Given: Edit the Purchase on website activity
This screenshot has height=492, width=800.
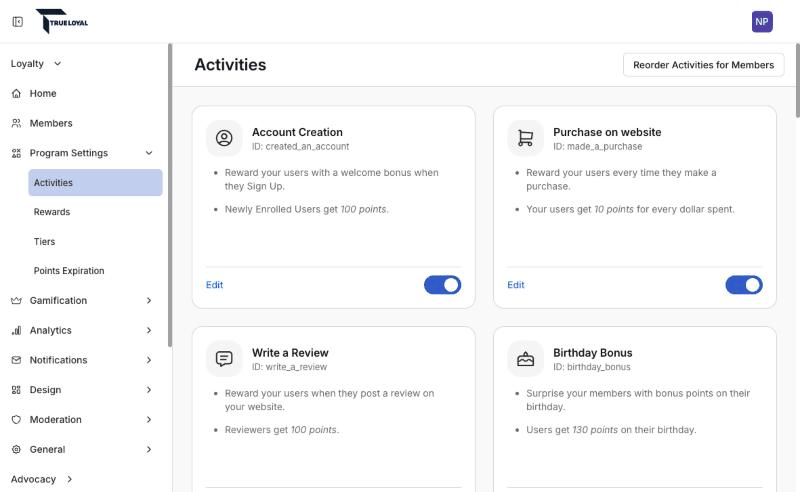Looking at the screenshot, I should pos(516,285).
